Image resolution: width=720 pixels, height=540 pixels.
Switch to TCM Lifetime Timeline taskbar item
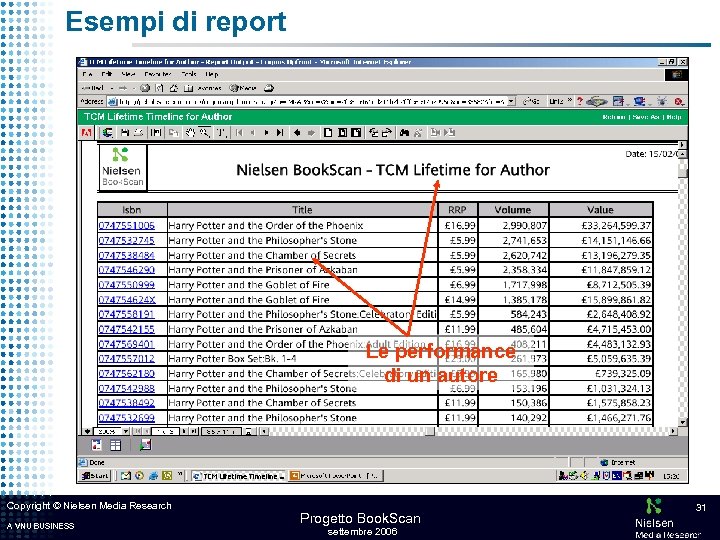pyautogui.click(x=239, y=476)
